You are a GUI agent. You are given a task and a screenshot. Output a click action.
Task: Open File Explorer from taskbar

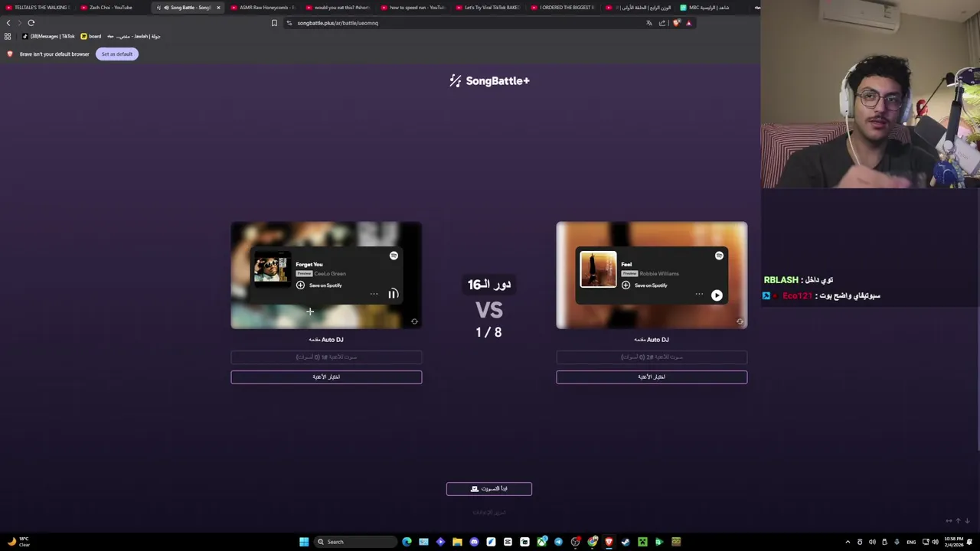point(457,542)
